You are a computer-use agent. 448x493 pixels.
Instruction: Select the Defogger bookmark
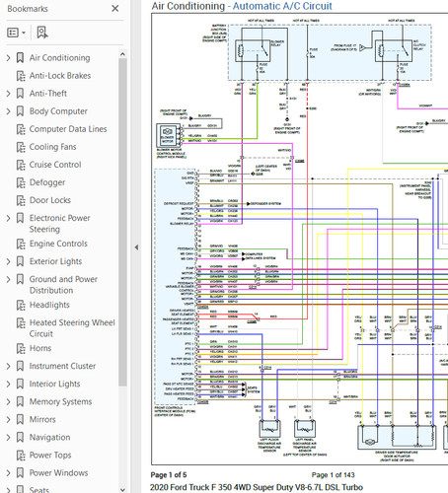click(x=47, y=182)
